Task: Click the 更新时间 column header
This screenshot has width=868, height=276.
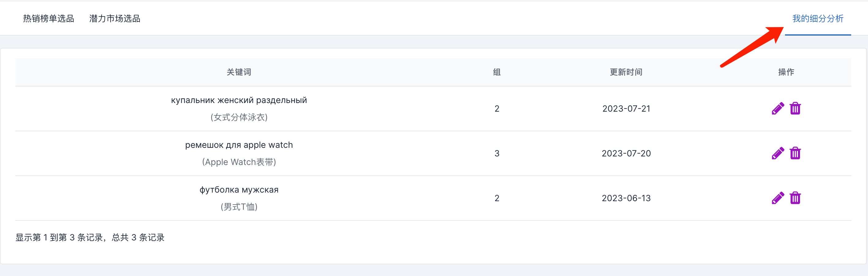Action: (626, 72)
